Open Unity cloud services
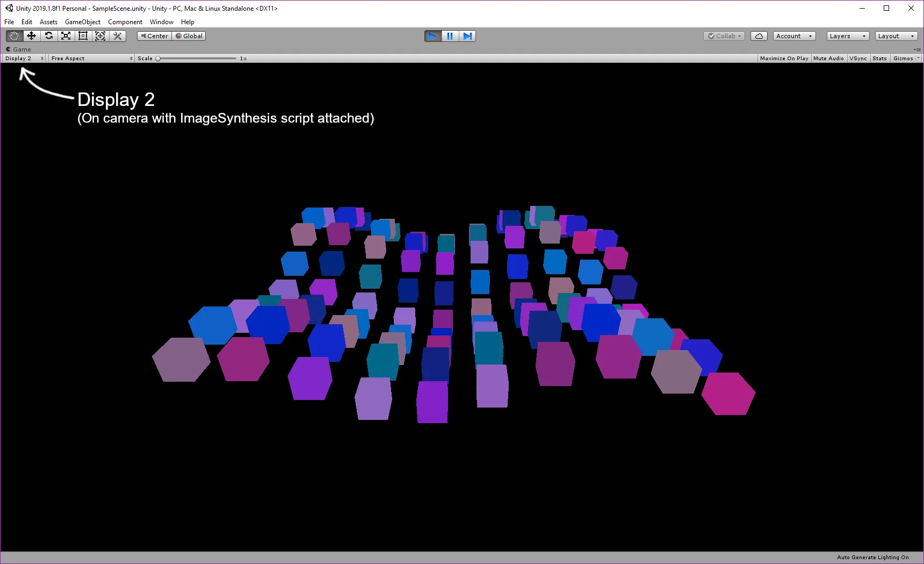This screenshot has width=924, height=564. [x=759, y=36]
